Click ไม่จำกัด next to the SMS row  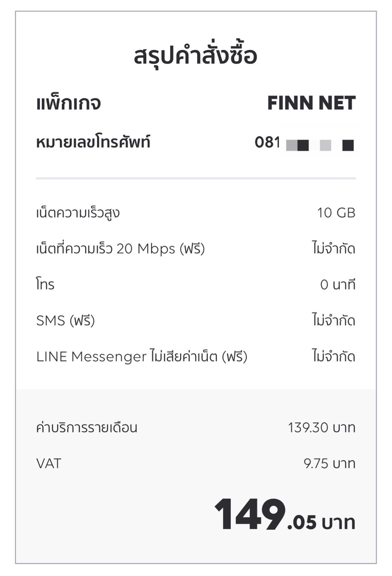point(334,320)
